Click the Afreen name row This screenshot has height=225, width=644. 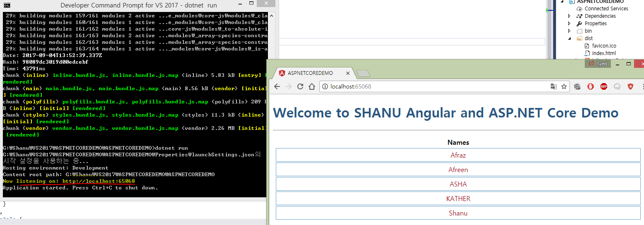click(458, 170)
